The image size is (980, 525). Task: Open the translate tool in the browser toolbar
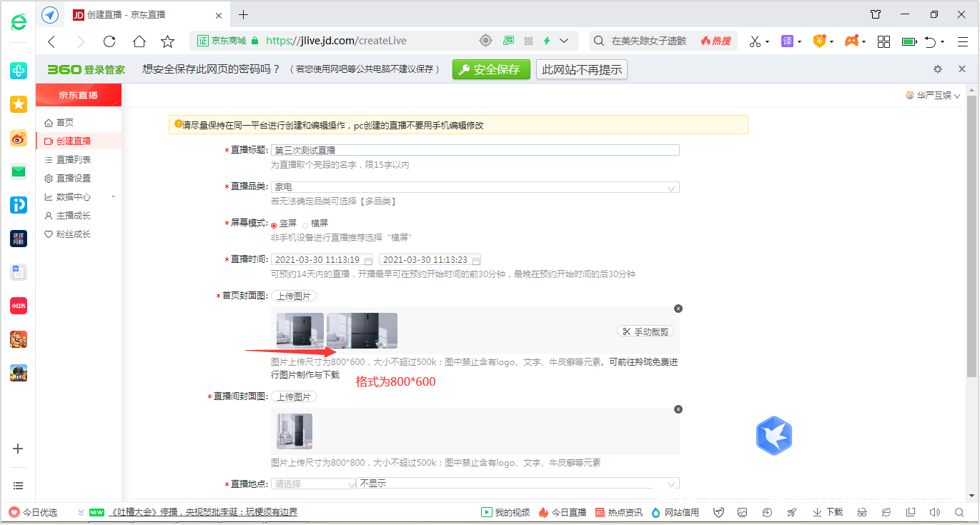pos(788,41)
